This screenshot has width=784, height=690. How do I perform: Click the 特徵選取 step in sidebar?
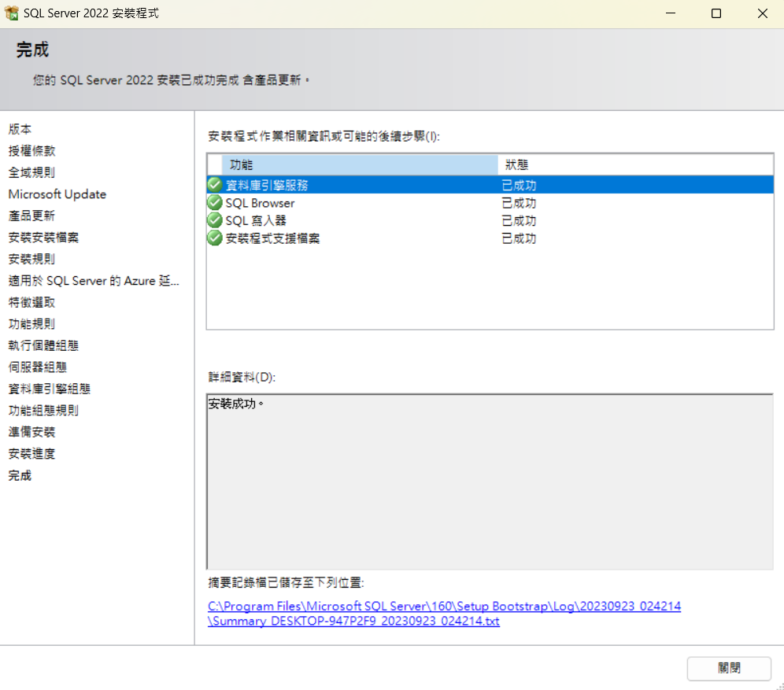coord(32,302)
